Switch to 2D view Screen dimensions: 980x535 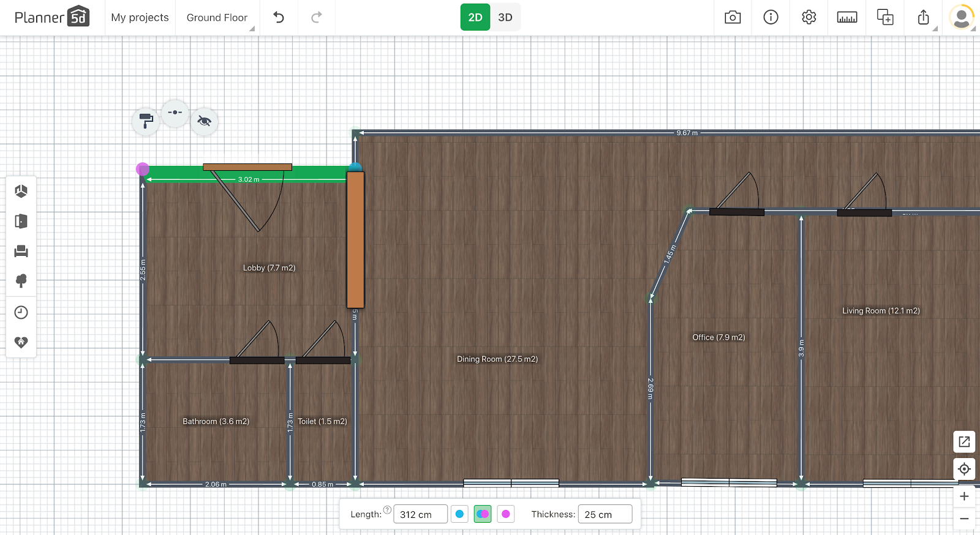coord(475,17)
